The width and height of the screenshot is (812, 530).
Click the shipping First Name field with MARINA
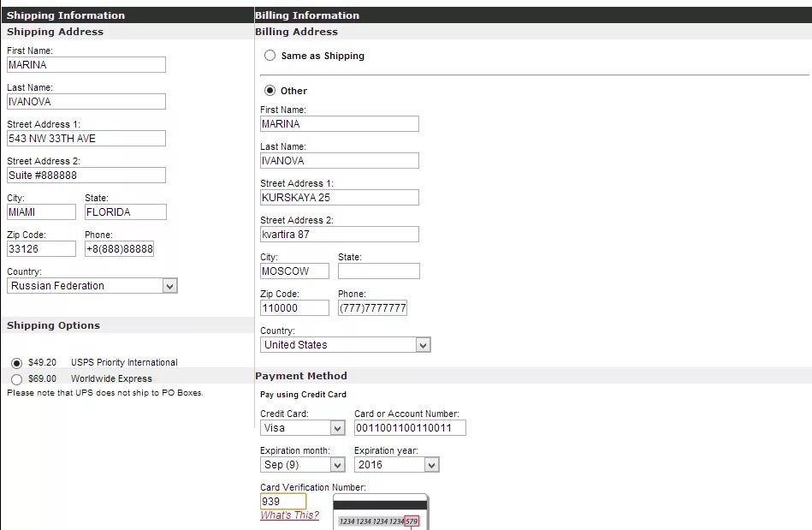86,65
